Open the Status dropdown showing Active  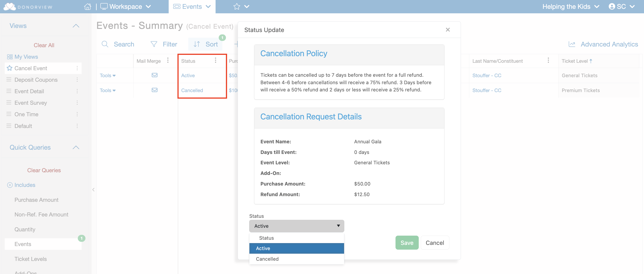(297, 226)
